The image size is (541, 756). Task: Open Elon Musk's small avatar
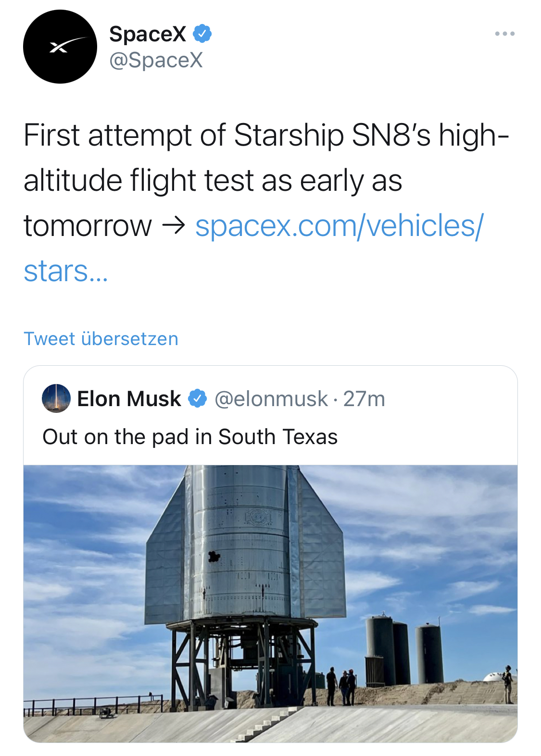56,398
